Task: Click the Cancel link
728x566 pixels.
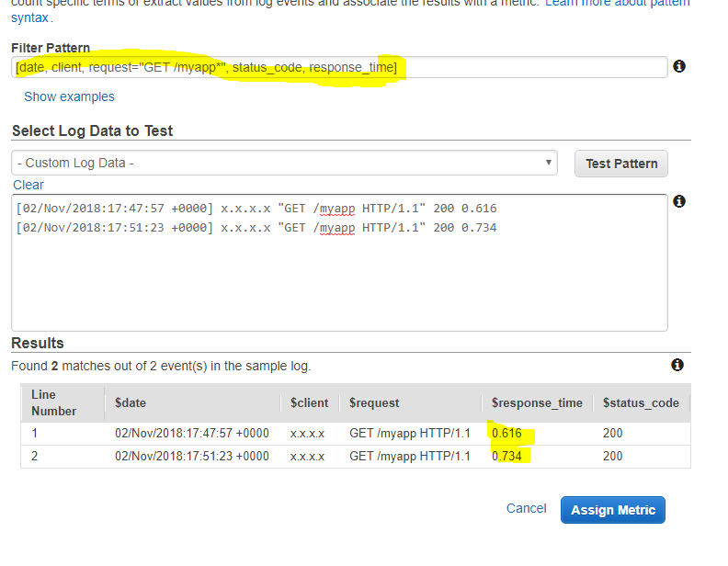Action: tap(526, 508)
